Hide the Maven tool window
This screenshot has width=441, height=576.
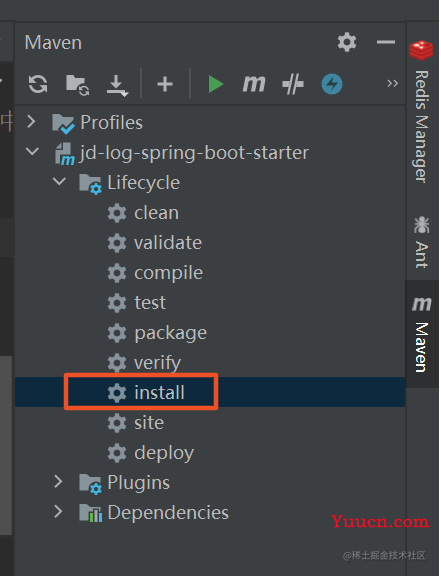386,42
